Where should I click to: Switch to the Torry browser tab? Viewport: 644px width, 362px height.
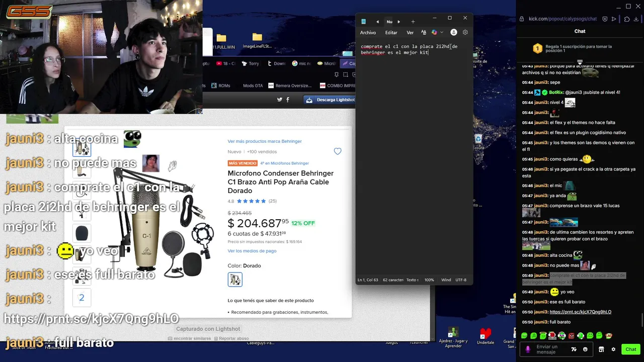click(x=250, y=63)
